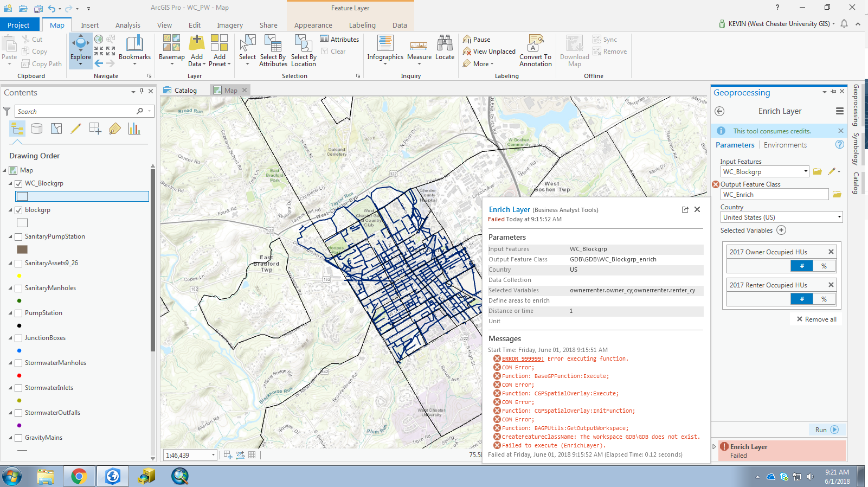
Task: Expand the Enrich Layer history entry
Action: click(714, 447)
